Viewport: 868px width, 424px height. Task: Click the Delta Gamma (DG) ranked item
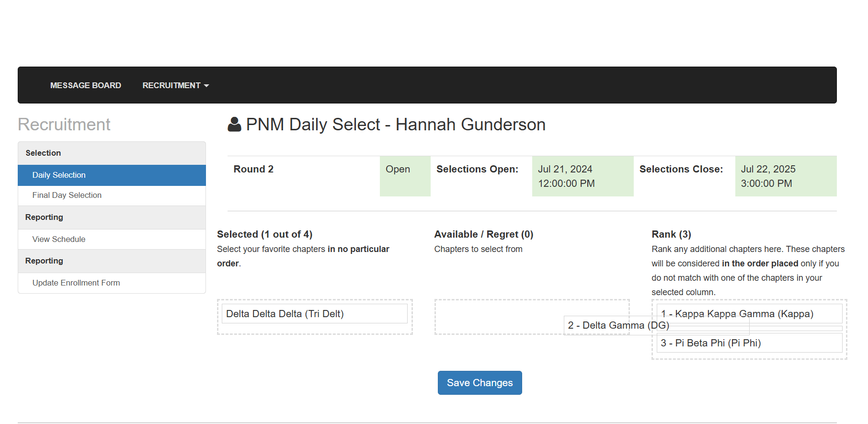(x=608, y=326)
